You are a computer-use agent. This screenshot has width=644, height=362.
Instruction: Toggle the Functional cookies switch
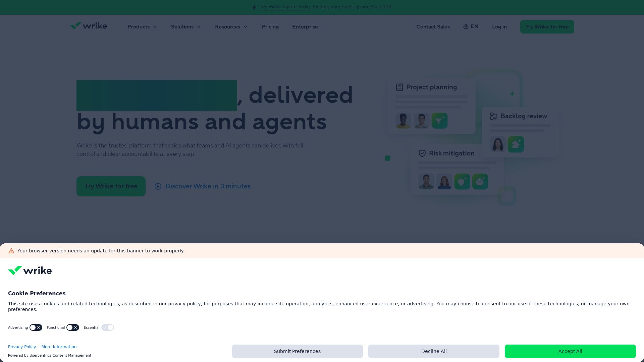point(73,327)
